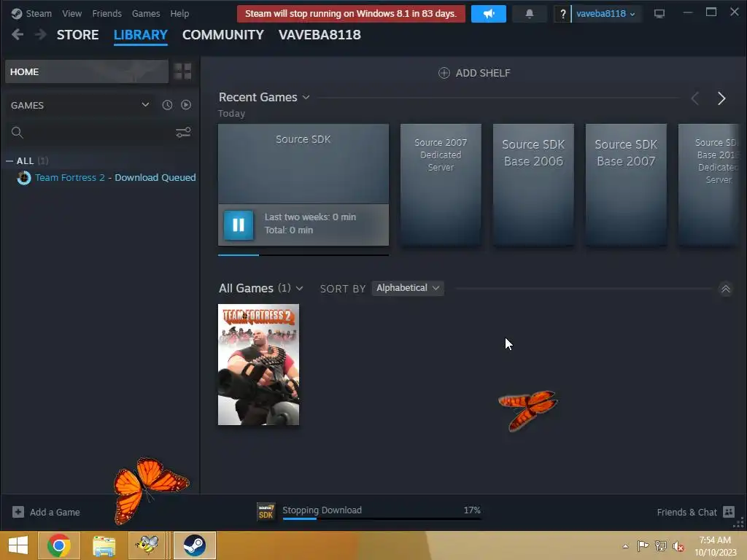
Task: Collapse the ALL games group
Action: (x=9, y=161)
